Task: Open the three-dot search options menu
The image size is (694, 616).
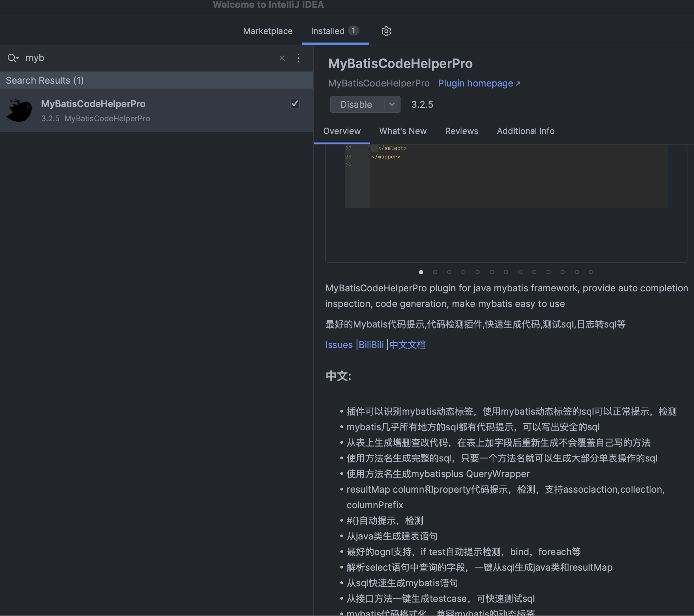Action: [298, 58]
